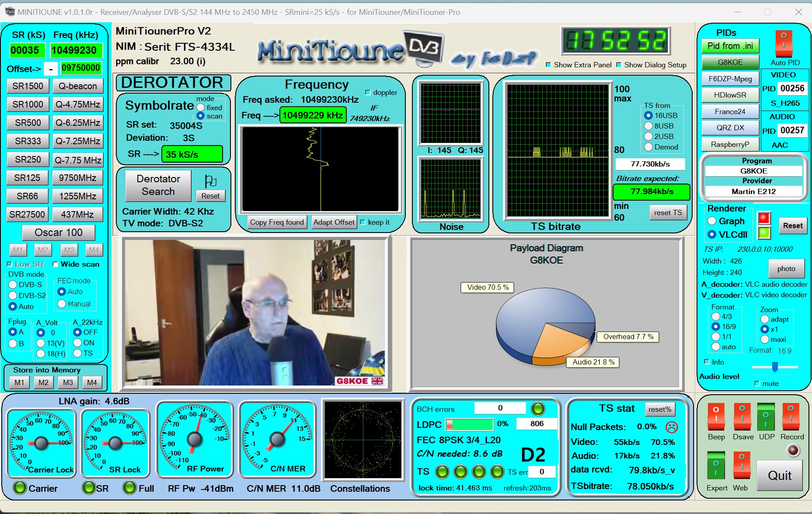Click the Carrier Lock gauge
The image size is (812, 514).
tap(42, 443)
